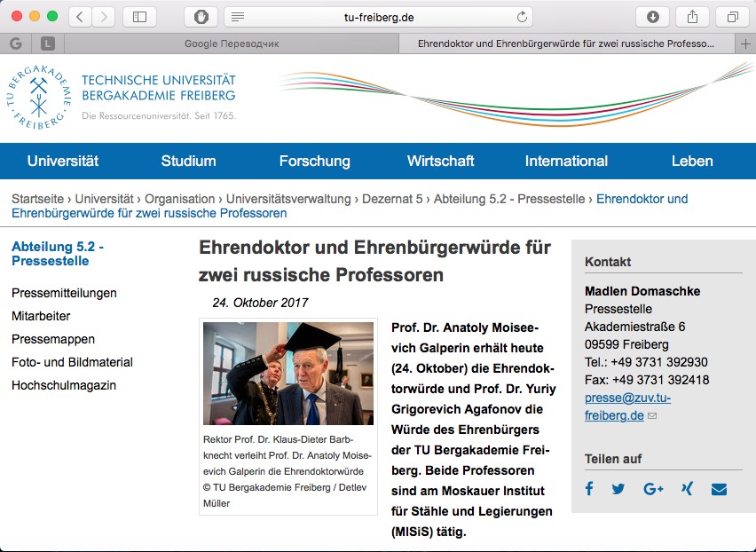Open the pinned Google G tab
The image size is (756, 552).
16,43
